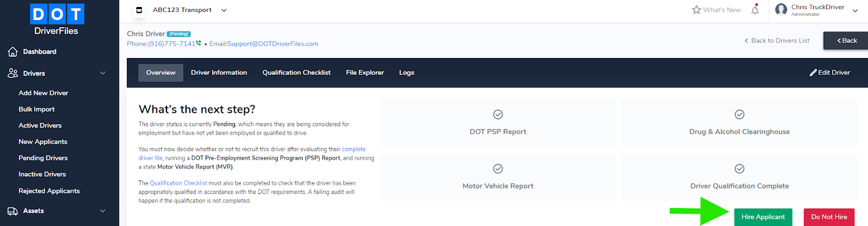Click the phone number (916)775-7141
Screen dimensions: 868x226
click(171, 44)
